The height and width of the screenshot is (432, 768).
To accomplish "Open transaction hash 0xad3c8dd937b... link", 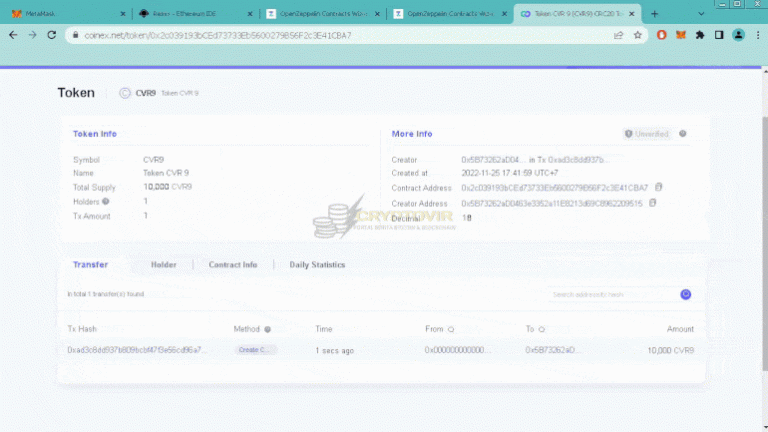I will 137,350.
